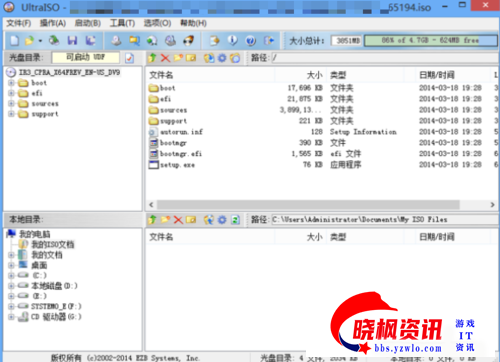Image resolution: width=500 pixels, height=362 pixels.
Task: Click the green Up arrow in disc pane
Action: pyautogui.click(x=152, y=58)
